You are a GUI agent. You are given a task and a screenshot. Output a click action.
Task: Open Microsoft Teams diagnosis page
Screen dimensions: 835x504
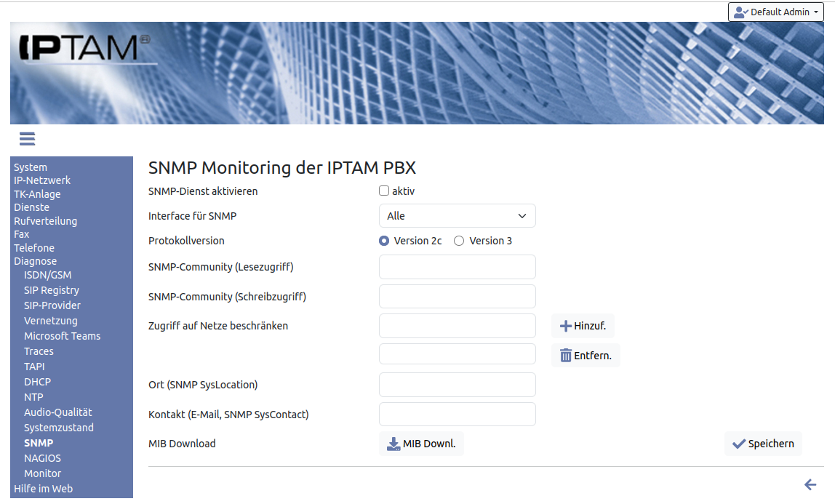pyautogui.click(x=62, y=336)
